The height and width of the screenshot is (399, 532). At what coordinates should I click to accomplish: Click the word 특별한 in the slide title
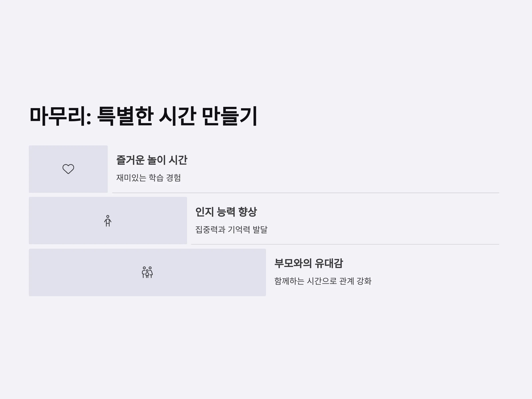click(125, 116)
